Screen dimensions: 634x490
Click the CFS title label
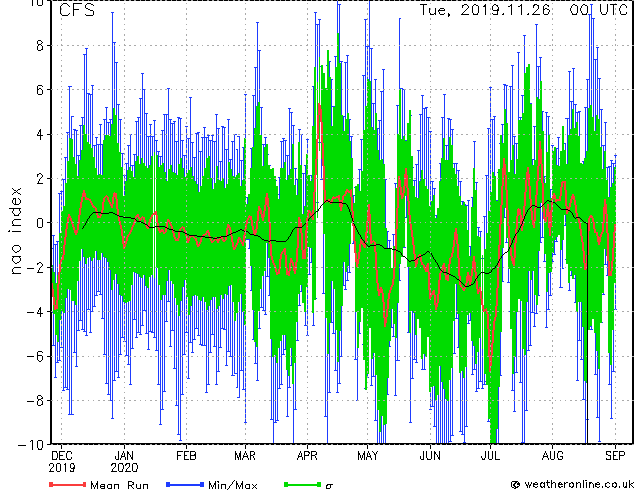click(x=77, y=10)
